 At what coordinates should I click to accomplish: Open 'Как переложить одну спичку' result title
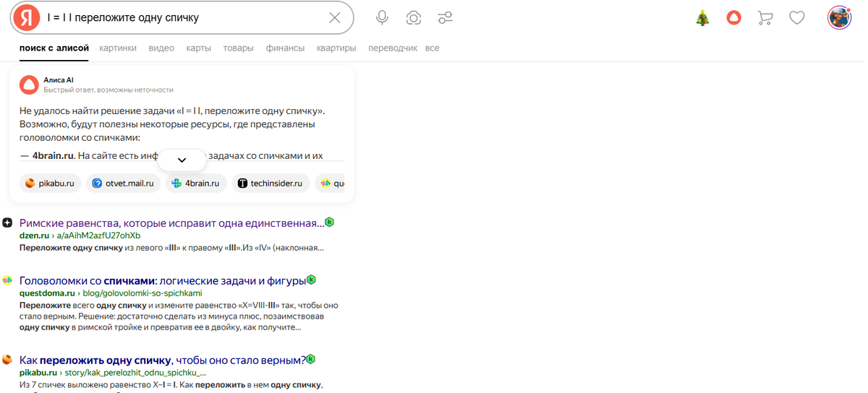(x=163, y=360)
